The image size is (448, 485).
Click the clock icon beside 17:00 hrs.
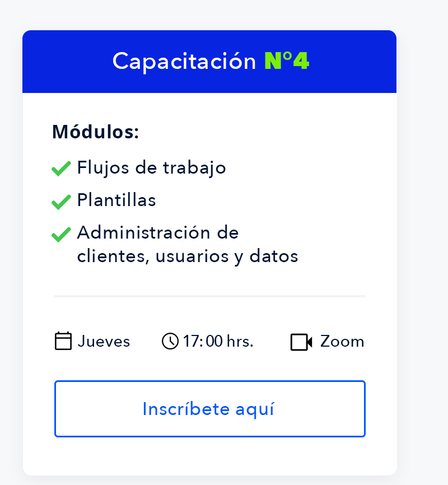pyautogui.click(x=170, y=341)
